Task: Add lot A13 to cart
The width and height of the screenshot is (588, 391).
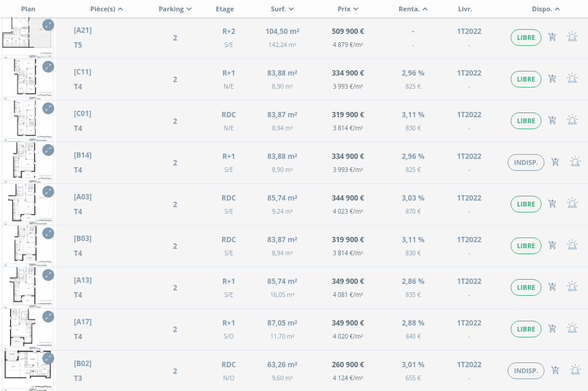Action: (552, 287)
